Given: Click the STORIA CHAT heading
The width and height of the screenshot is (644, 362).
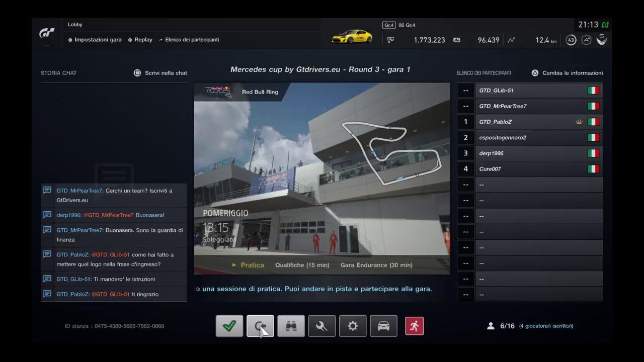Looking at the screenshot, I should point(59,73).
